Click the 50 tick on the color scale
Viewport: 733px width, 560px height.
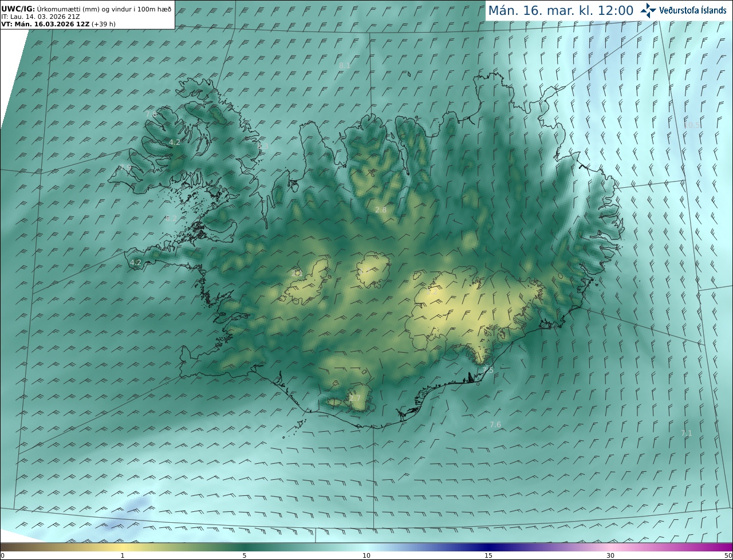point(728,555)
